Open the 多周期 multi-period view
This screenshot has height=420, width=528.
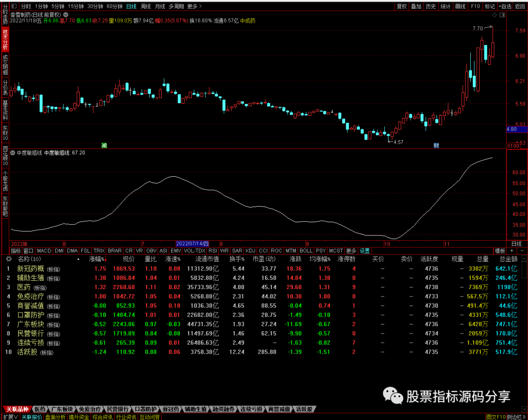pyautogui.click(x=176, y=6)
